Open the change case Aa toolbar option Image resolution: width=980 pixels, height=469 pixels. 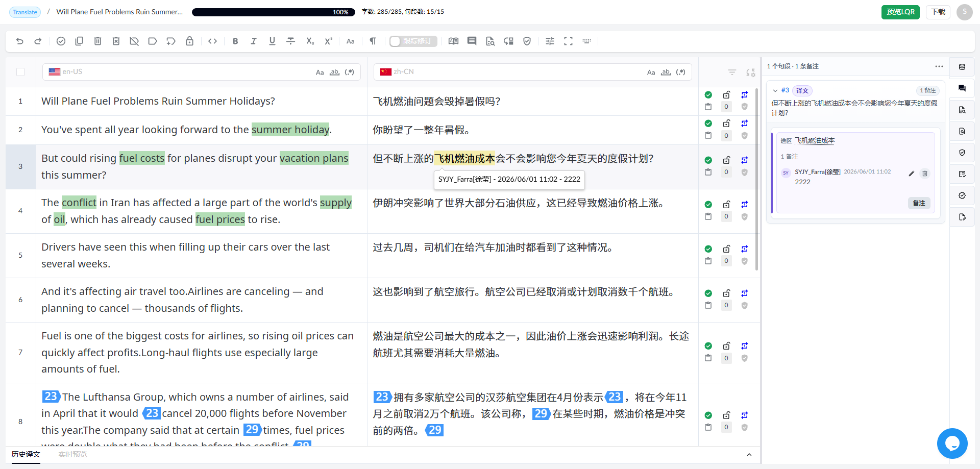point(350,41)
